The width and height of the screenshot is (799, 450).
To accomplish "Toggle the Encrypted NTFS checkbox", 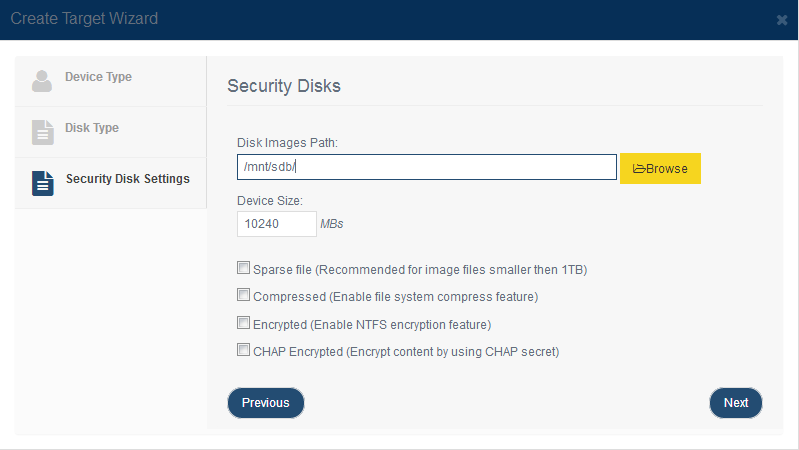I will (x=244, y=323).
